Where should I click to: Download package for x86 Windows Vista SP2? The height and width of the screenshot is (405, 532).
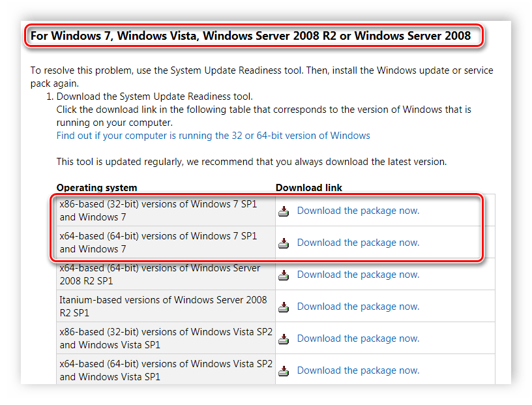tap(358, 338)
